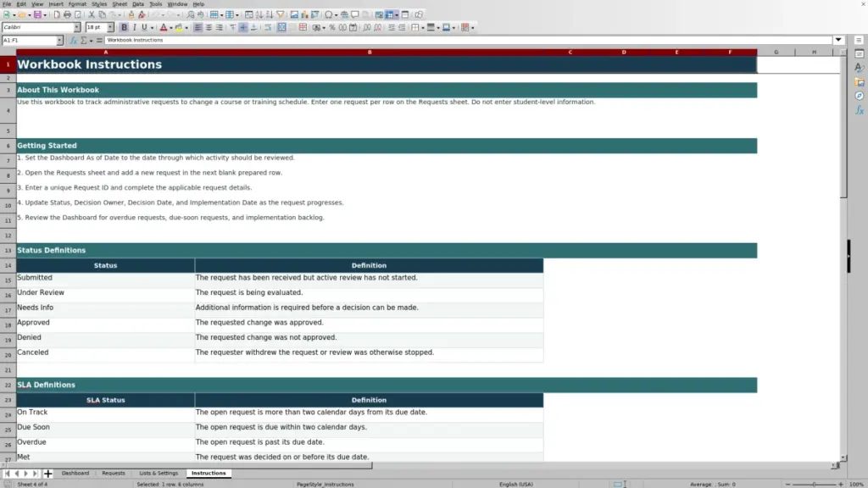868x488 pixels.
Task: Select the Instructions sheet tab
Action: [209, 473]
